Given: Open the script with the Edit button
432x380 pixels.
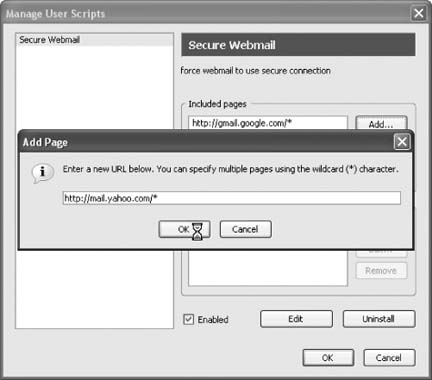Looking at the screenshot, I should [296, 319].
